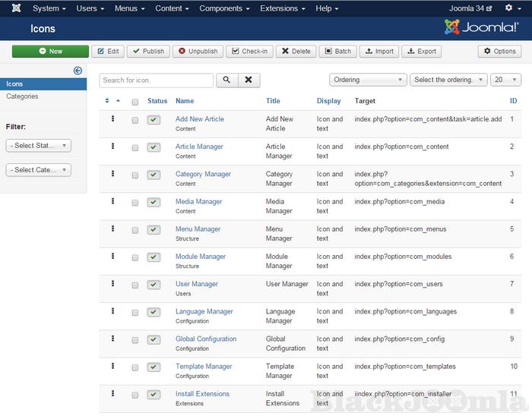
Task: Click the Search for icon input field
Action: (x=157, y=80)
